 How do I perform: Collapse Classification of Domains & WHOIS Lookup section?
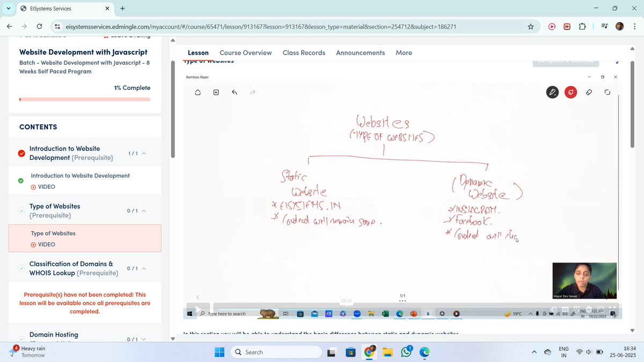tap(144, 268)
